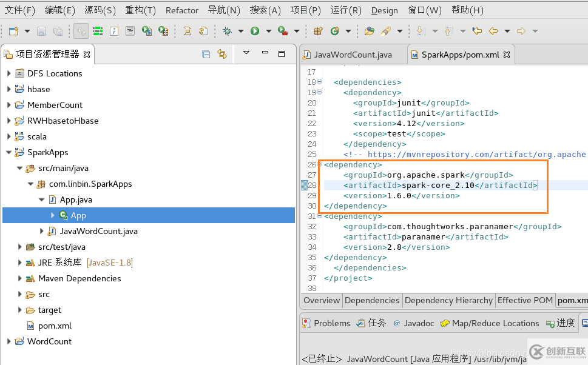Close the 项目资源管理器 view tab
The image size is (588, 365).
point(87,55)
